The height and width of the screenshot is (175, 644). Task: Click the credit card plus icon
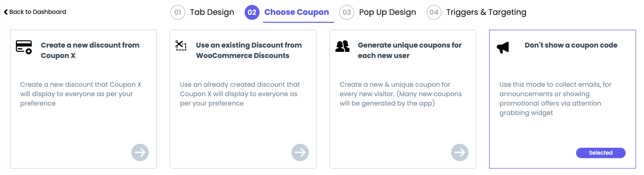[24, 47]
